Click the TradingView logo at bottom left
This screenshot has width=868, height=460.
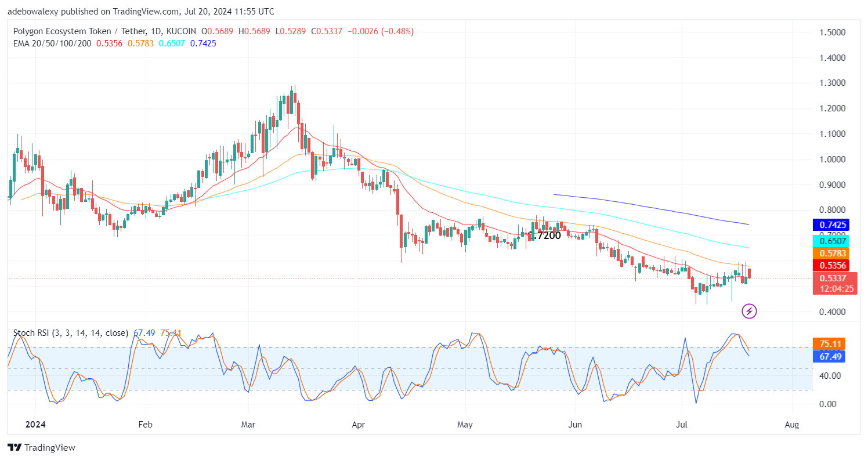41,447
